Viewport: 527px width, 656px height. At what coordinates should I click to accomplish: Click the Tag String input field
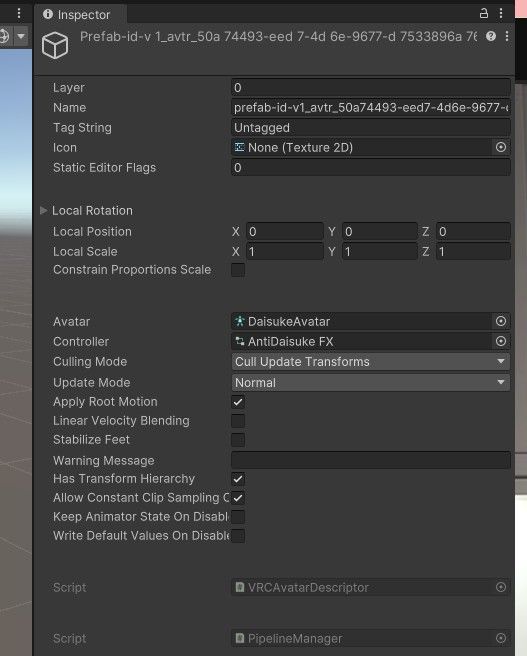[371, 128]
